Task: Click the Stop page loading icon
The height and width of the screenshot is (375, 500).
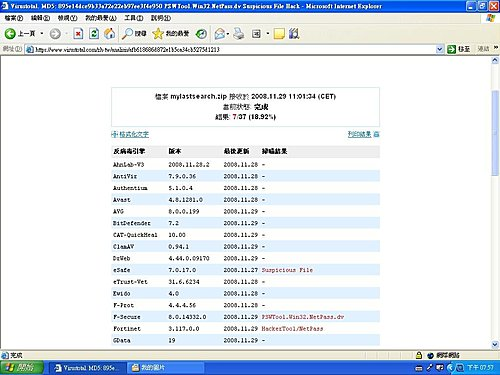Action: 78,34
